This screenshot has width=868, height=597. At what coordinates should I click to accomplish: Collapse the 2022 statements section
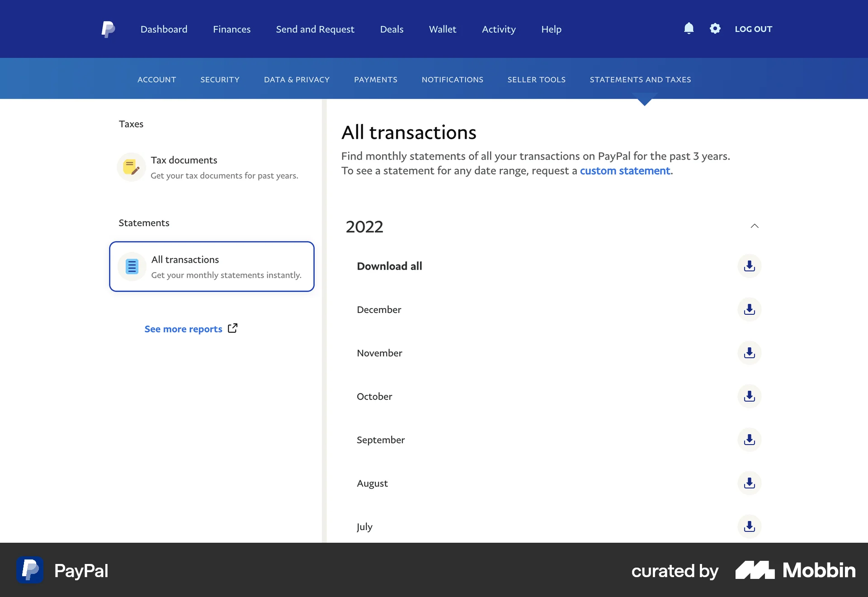[x=754, y=226]
